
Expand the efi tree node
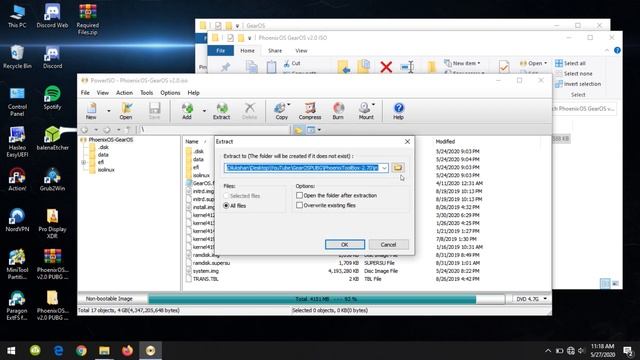[x=84, y=162]
